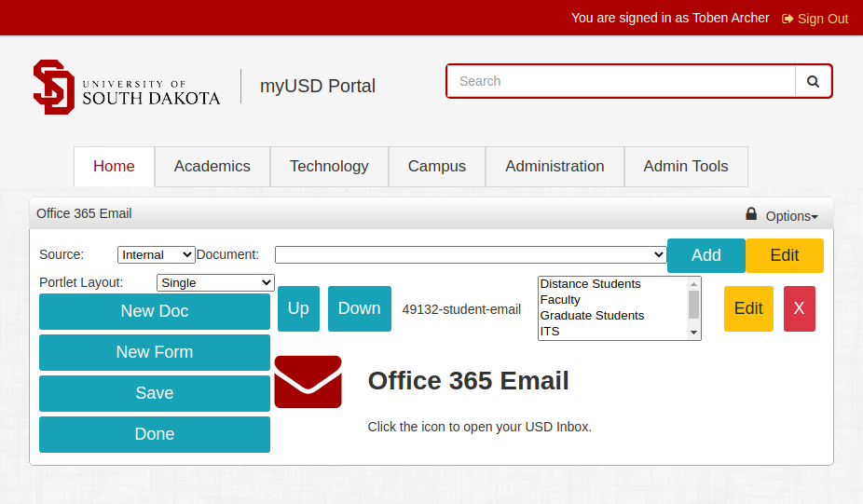The image size is (863, 504).
Task: Move the document Up with Up button
Action: pos(298,308)
